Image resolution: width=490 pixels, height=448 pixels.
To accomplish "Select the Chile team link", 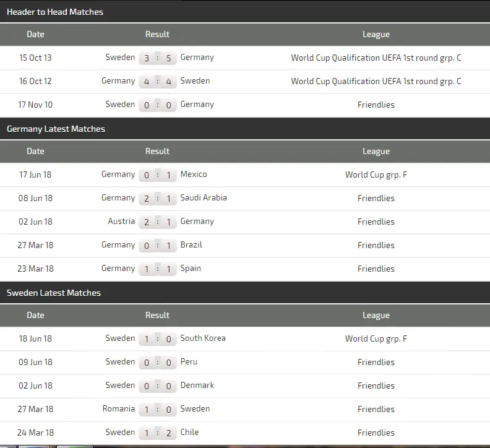I will [x=189, y=433].
